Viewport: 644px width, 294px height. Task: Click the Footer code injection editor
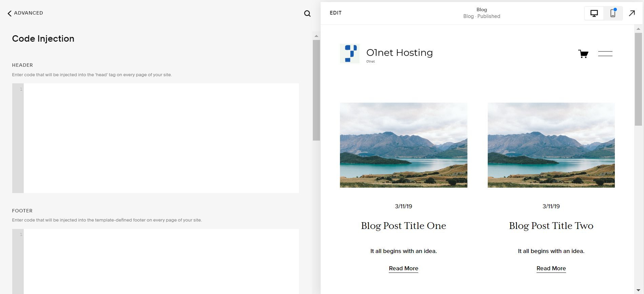156,261
